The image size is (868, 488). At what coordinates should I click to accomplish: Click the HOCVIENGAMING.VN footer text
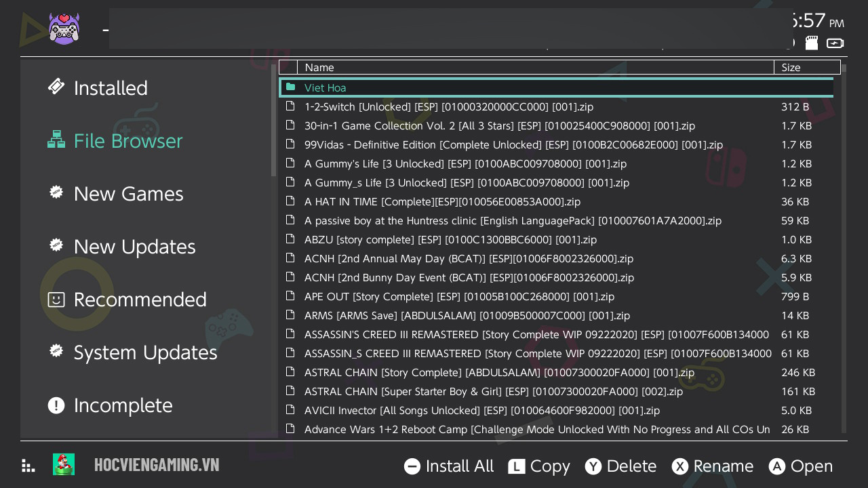coord(157,464)
